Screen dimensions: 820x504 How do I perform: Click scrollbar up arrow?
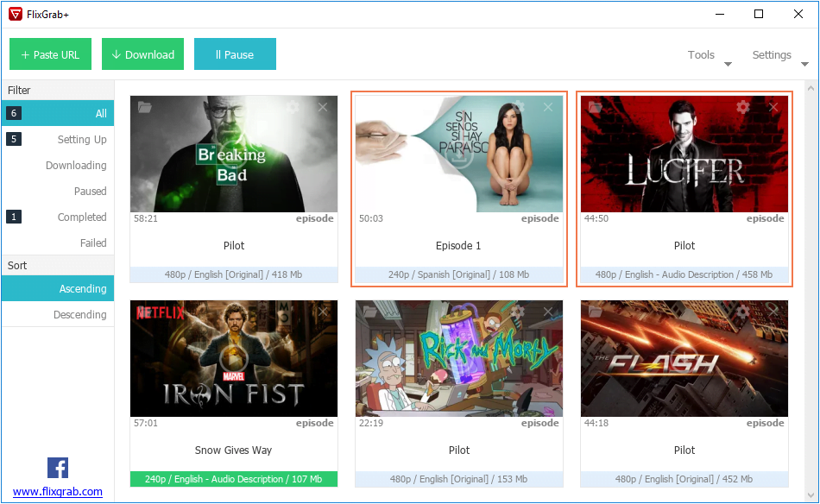(811, 88)
